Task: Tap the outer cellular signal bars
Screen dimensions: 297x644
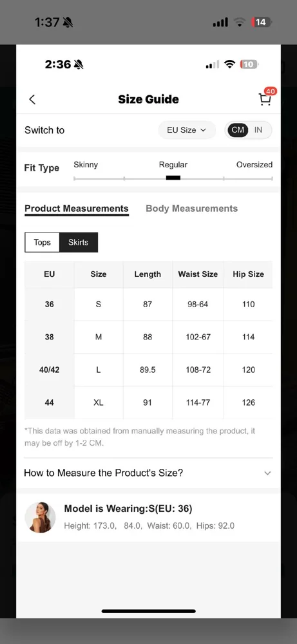Action: pyautogui.click(x=220, y=22)
